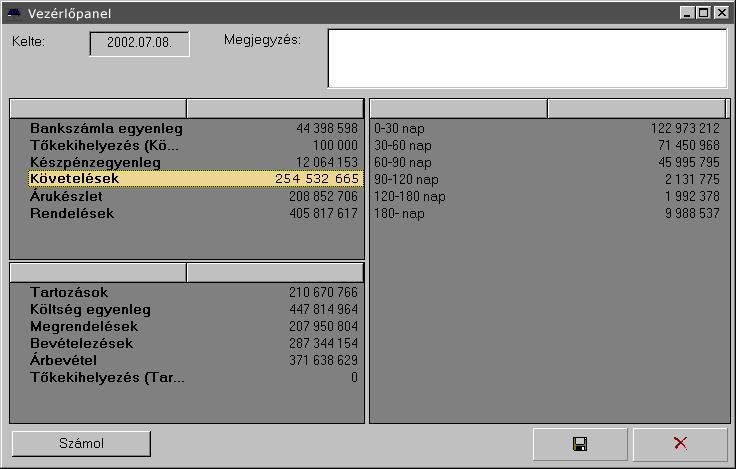
Task: Click the value 371 638 629
Action: [323, 360]
